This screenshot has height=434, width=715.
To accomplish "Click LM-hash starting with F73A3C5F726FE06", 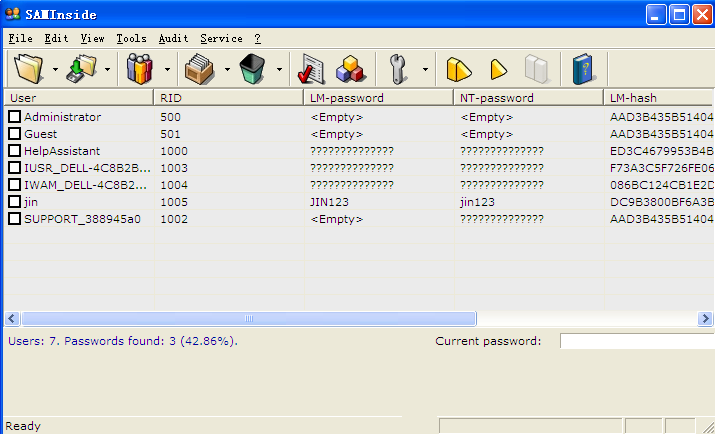I will pos(662,168).
